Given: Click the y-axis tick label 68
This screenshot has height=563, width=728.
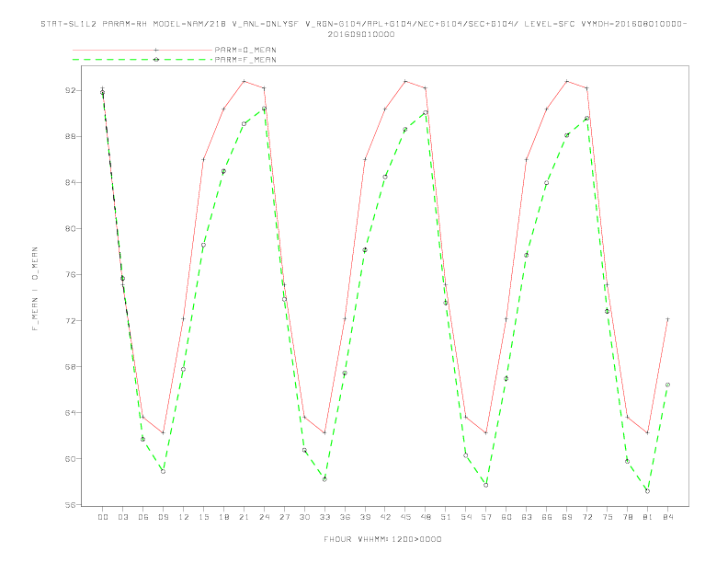Looking at the screenshot, I should click(x=71, y=366).
